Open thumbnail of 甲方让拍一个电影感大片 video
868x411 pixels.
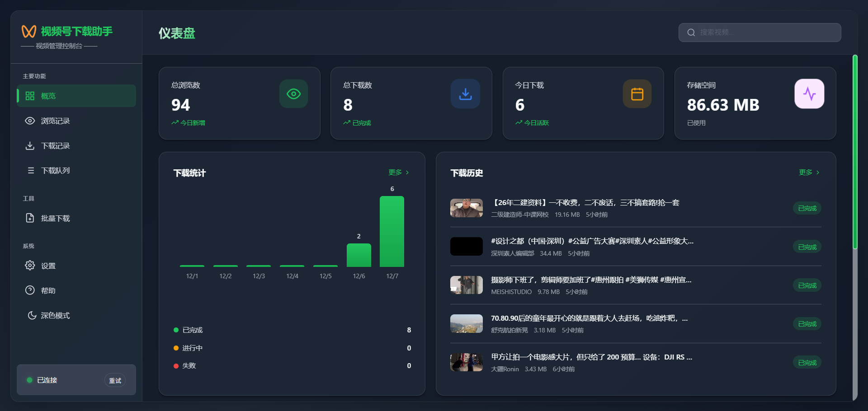tap(467, 362)
